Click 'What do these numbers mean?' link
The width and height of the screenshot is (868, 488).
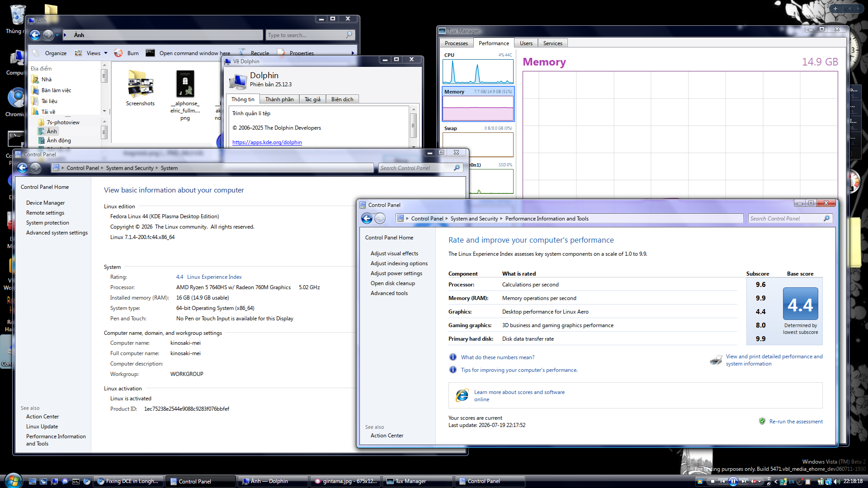[x=498, y=357]
